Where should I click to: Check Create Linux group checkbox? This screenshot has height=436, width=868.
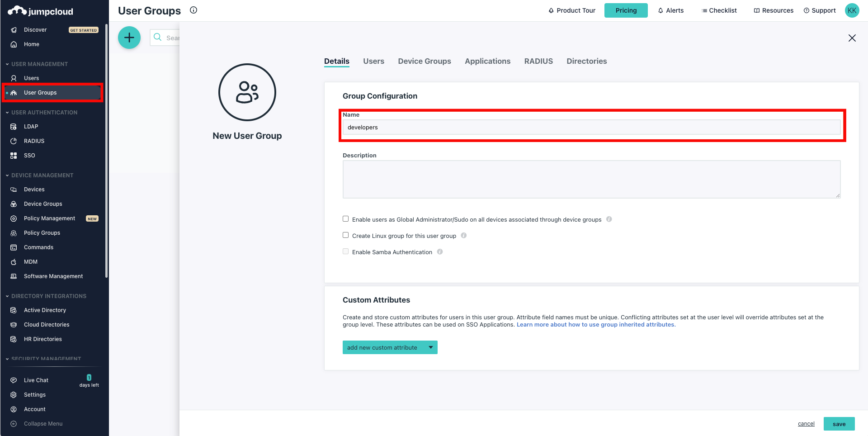(x=346, y=235)
